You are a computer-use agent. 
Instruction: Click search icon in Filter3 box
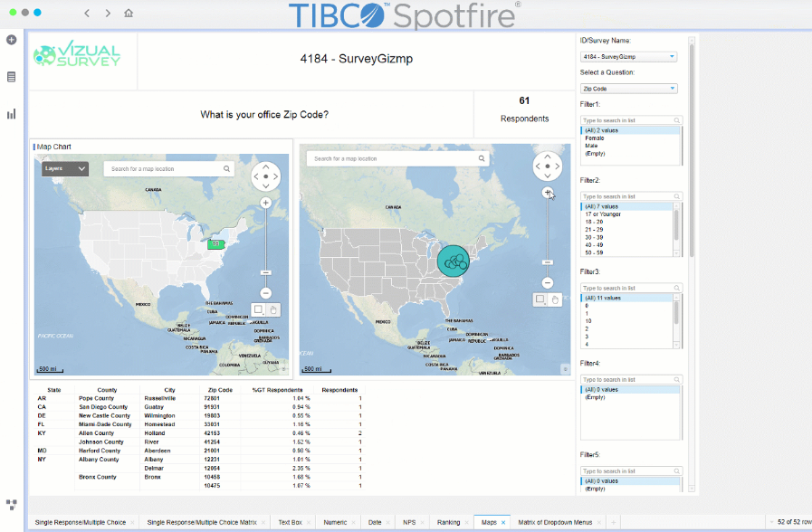(676, 288)
